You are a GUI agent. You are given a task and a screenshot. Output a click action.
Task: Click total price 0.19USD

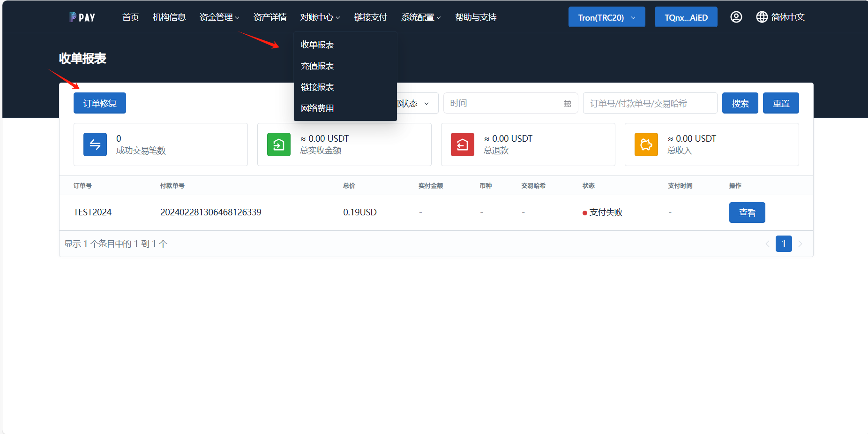(x=360, y=212)
